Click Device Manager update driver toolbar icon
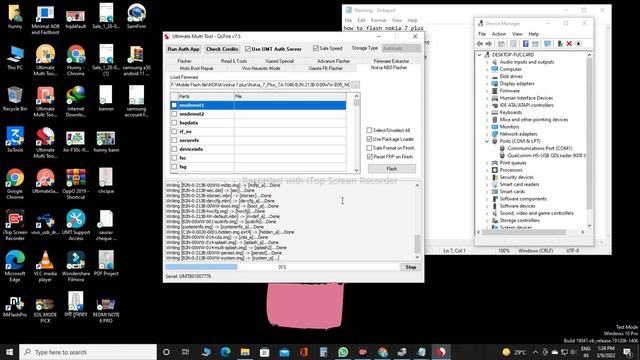The height and width of the screenshot is (360, 640). 560,44
